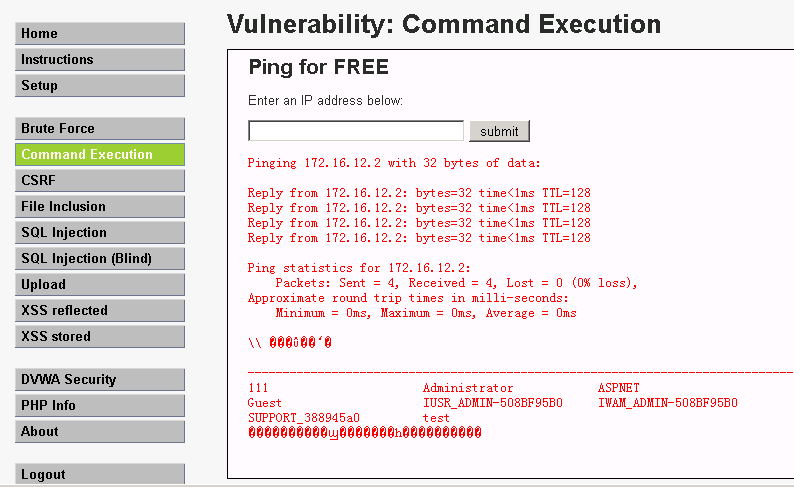Focus the IP address input field

pyautogui.click(x=356, y=131)
